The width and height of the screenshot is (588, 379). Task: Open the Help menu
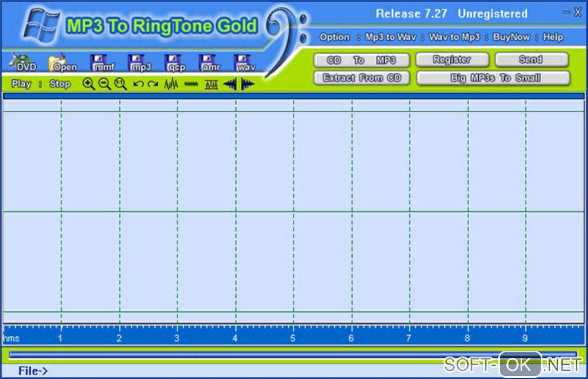point(553,37)
